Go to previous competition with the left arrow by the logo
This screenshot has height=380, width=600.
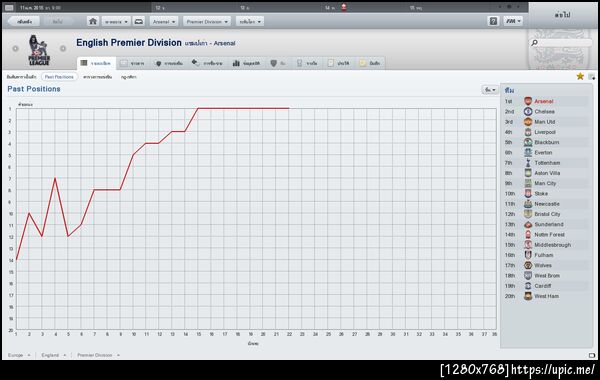(15, 49)
